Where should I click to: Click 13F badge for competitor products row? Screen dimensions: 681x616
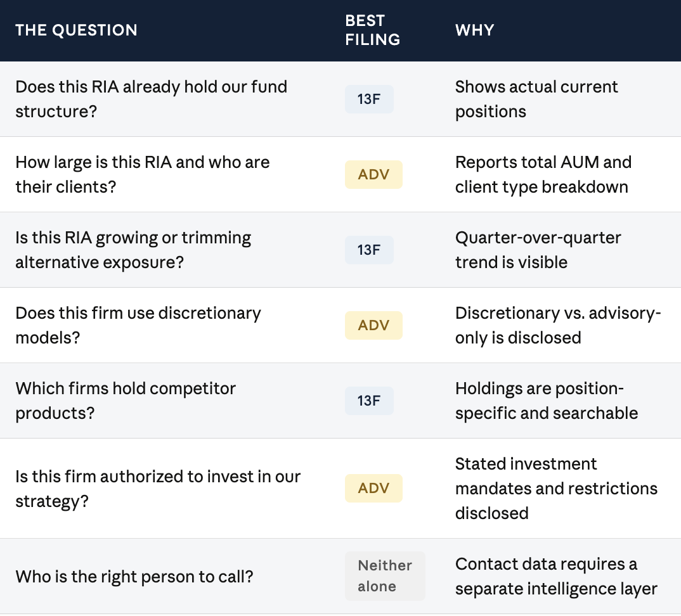[369, 401]
